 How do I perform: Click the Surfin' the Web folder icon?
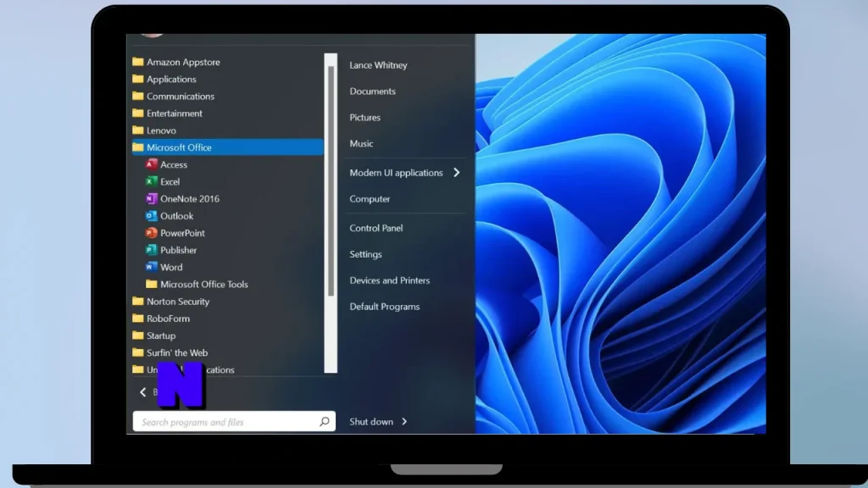[138, 352]
